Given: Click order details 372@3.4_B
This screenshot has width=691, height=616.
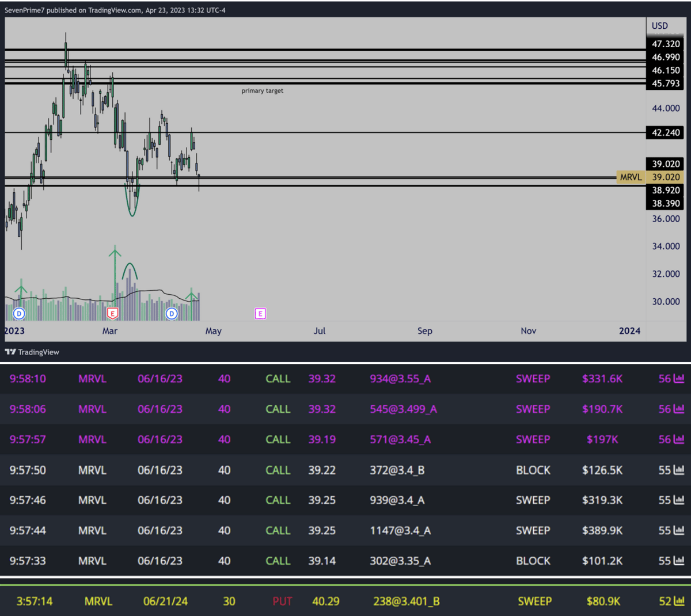Looking at the screenshot, I should [x=397, y=470].
